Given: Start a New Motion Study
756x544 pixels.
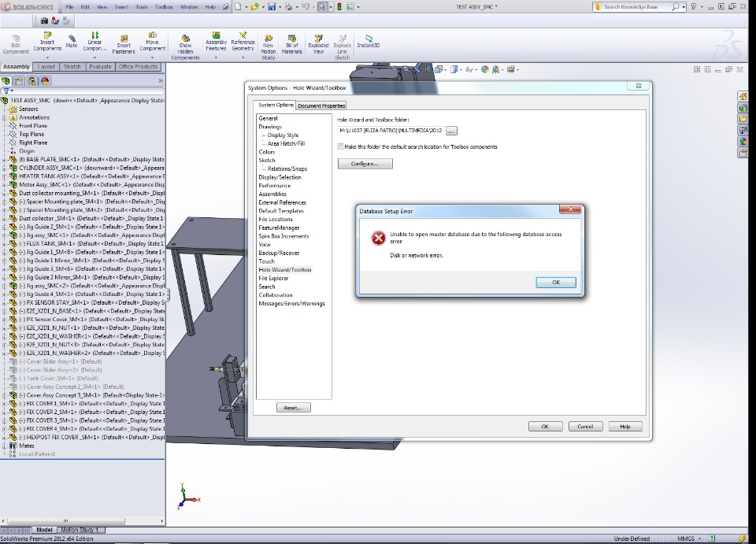Looking at the screenshot, I should tap(268, 47).
